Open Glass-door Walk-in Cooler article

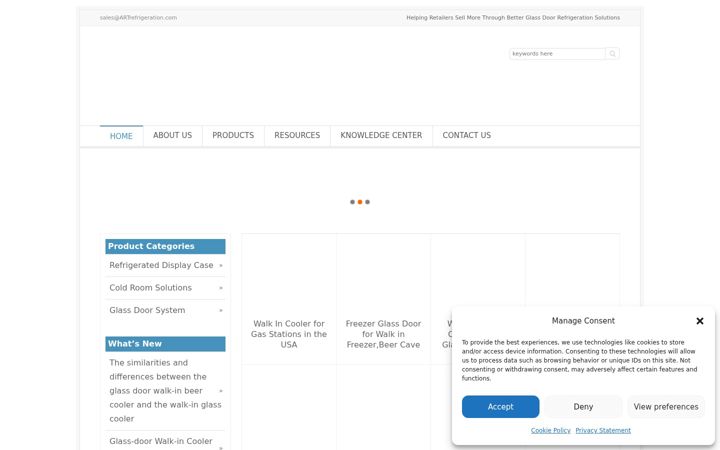click(161, 442)
